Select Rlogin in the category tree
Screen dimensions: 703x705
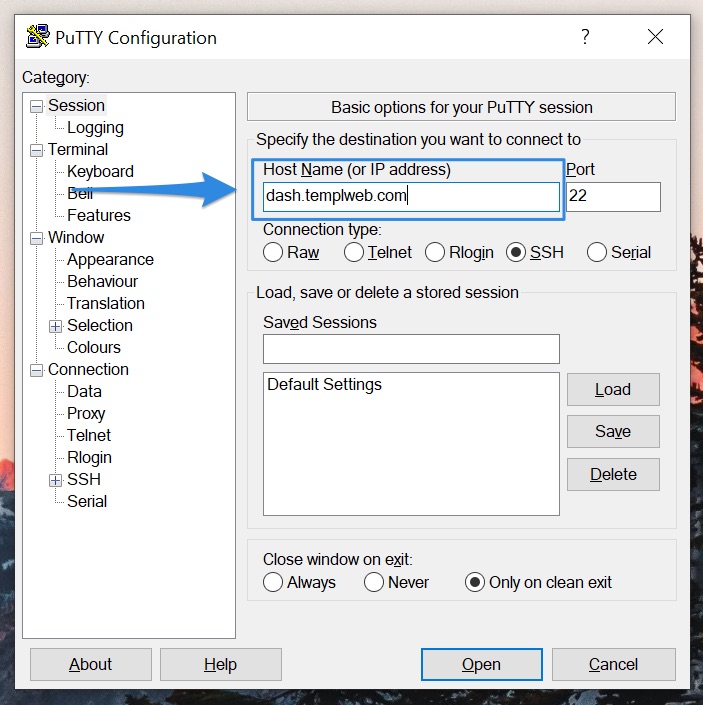point(89,457)
